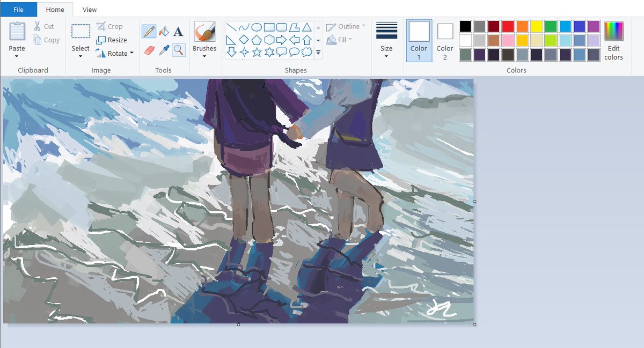Choose the Diamond shape
The height and width of the screenshot is (348, 644).
click(x=244, y=40)
